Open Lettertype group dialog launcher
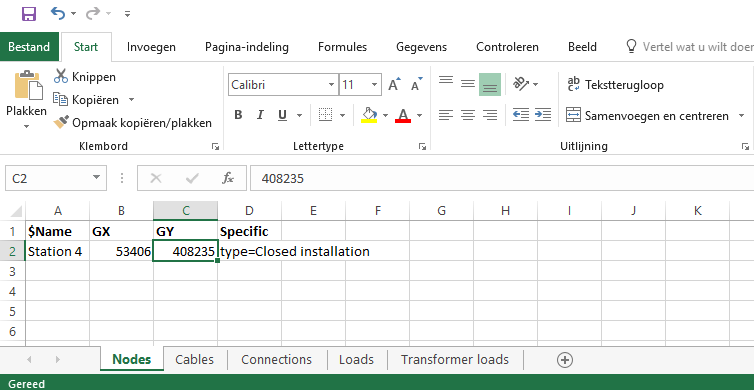754x390 pixels. (422, 147)
